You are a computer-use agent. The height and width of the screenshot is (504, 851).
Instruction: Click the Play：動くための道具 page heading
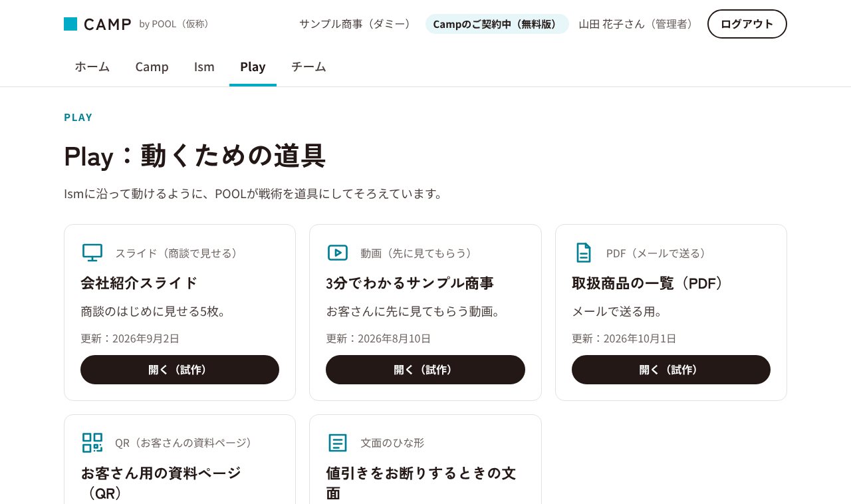195,156
